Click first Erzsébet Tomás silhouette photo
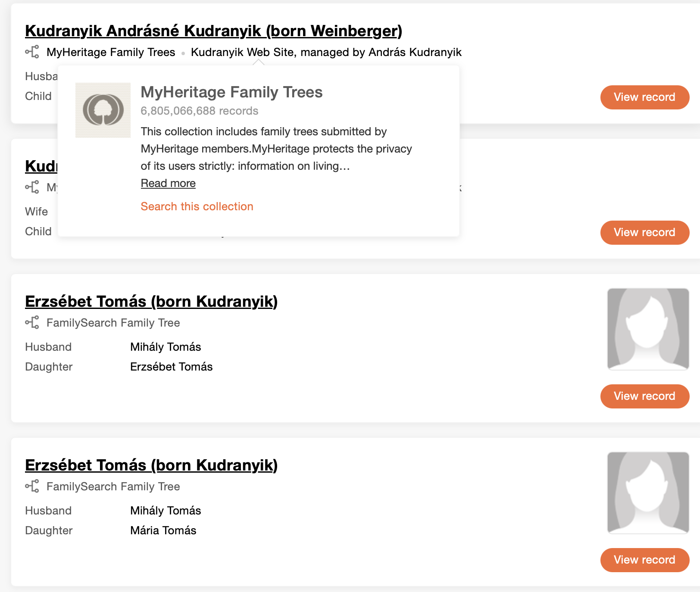Image resolution: width=700 pixels, height=592 pixels. click(x=648, y=329)
